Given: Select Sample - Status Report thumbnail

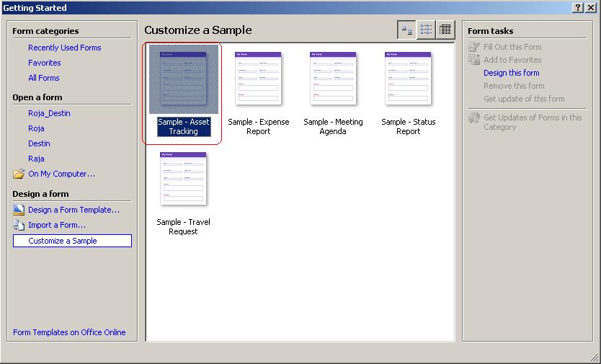Looking at the screenshot, I should pos(408,79).
